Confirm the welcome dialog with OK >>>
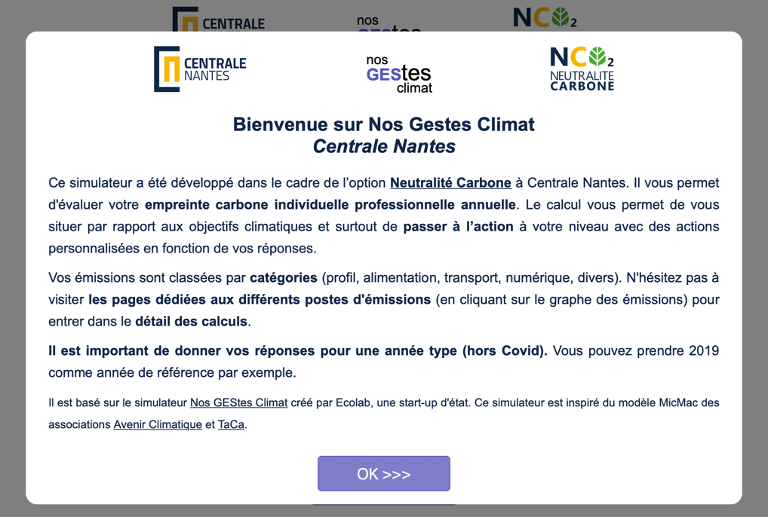Image resolution: width=768 pixels, height=518 pixels. point(384,473)
